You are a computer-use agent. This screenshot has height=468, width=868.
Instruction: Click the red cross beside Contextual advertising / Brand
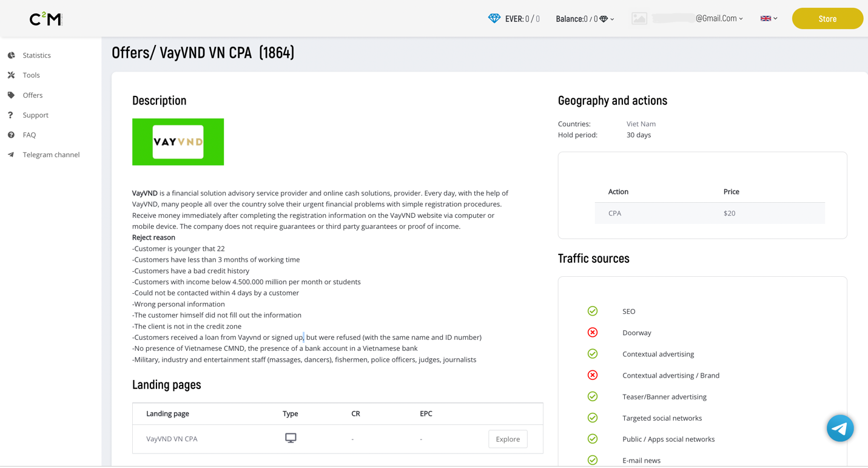coord(593,375)
